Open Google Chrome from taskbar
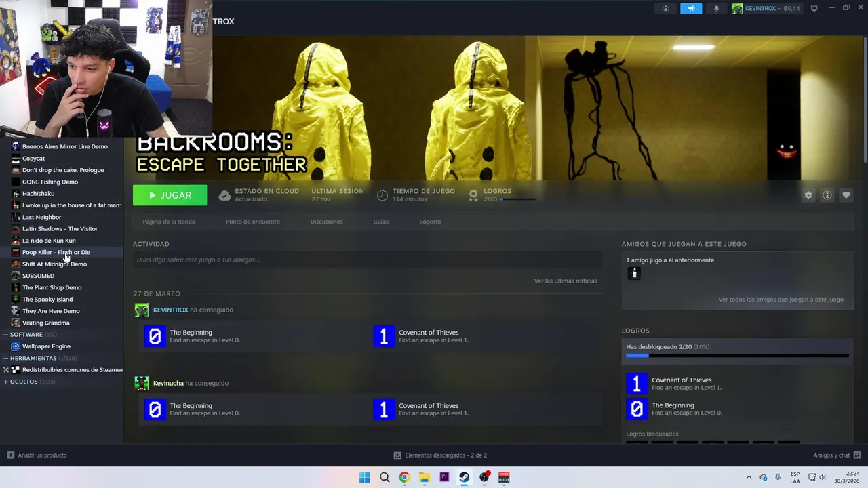Viewport: 868px width, 488px height. pyautogui.click(x=404, y=477)
